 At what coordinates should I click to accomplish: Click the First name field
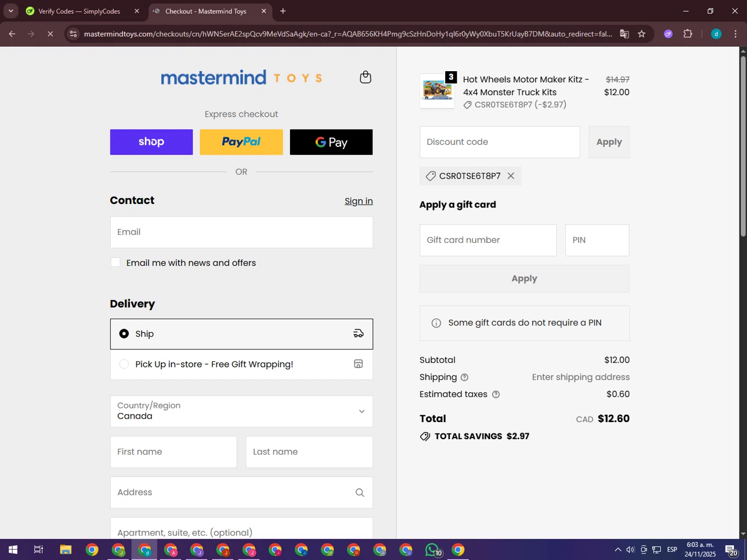[173, 452]
